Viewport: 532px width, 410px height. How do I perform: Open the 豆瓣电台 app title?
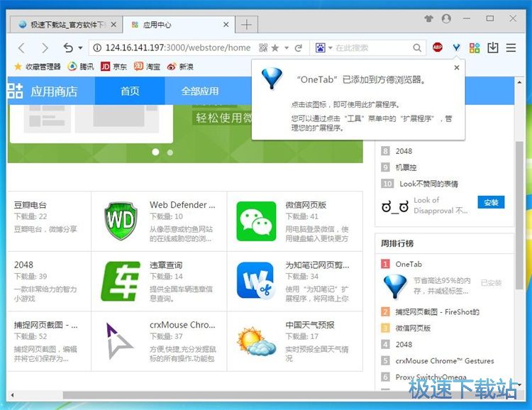point(31,205)
